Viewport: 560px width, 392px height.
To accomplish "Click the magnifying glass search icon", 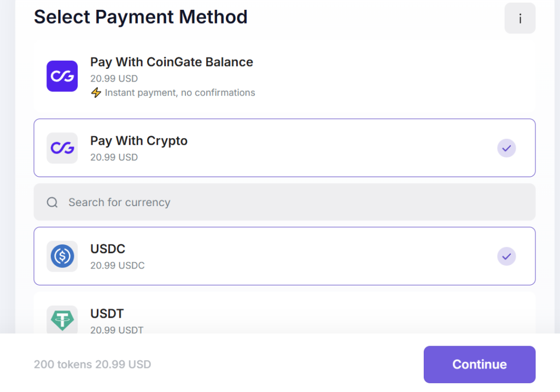I will pos(52,202).
